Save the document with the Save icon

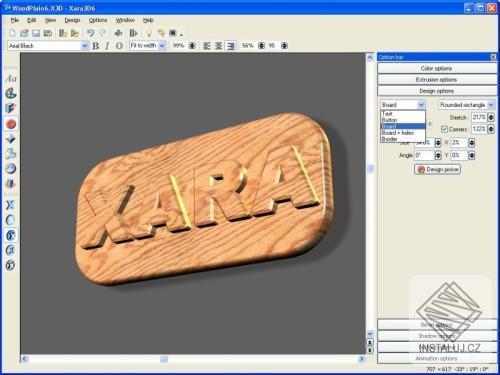click(x=36, y=33)
